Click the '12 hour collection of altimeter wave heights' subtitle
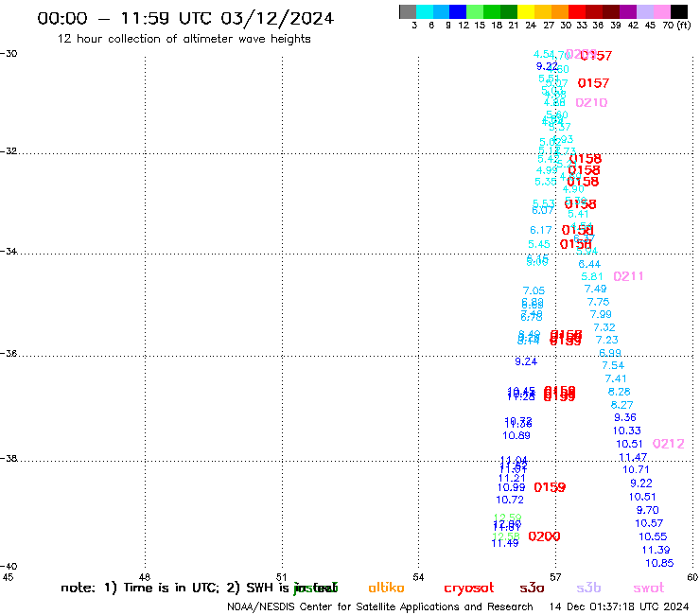 click(x=184, y=39)
